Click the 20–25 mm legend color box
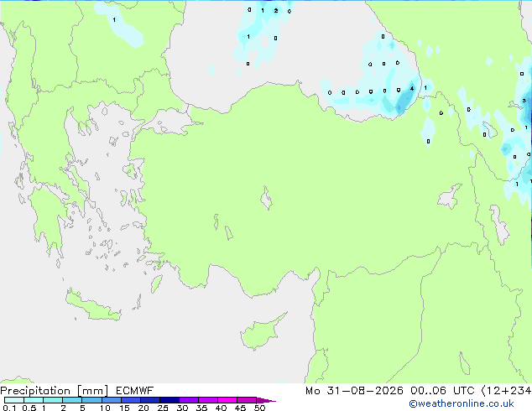The height and width of the screenshot is (411, 532). point(149,400)
